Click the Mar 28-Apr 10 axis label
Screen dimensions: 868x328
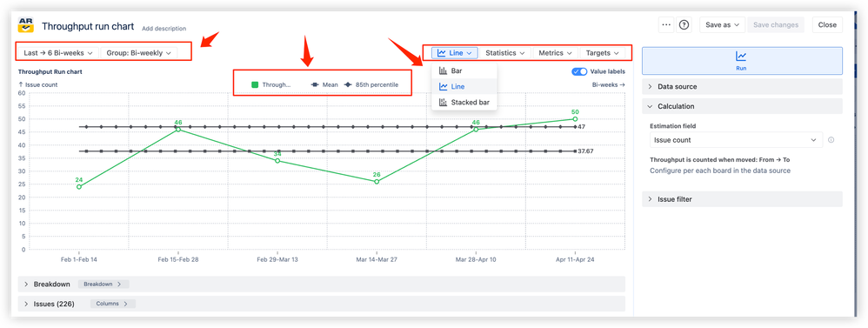(x=476, y=259)
